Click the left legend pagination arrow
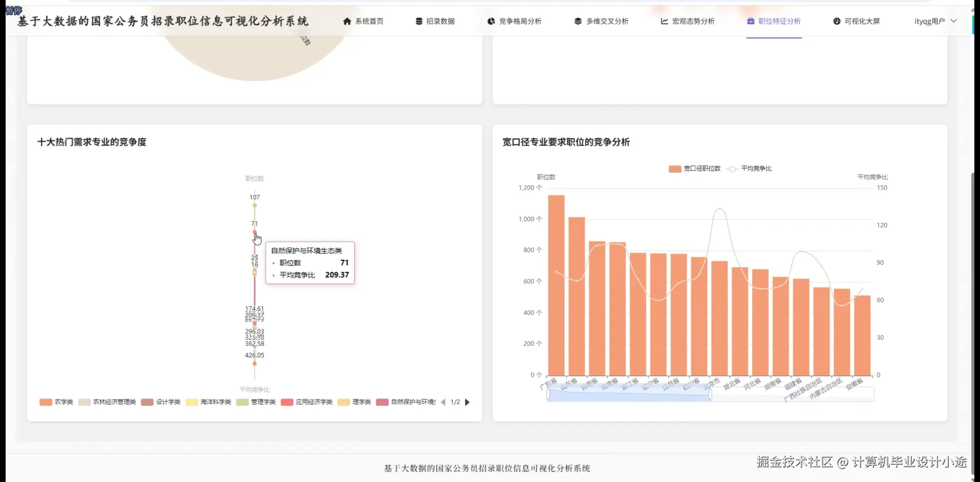 pos(443,402)
